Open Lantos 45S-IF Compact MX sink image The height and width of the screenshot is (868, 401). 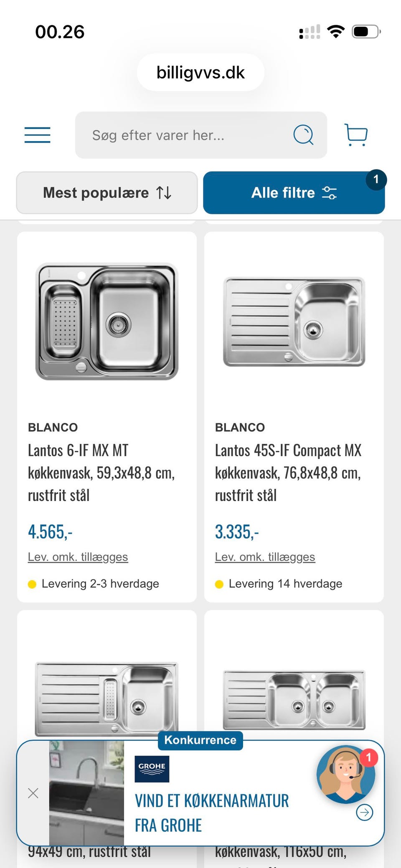pyautogui.click(x=294, y=321)
